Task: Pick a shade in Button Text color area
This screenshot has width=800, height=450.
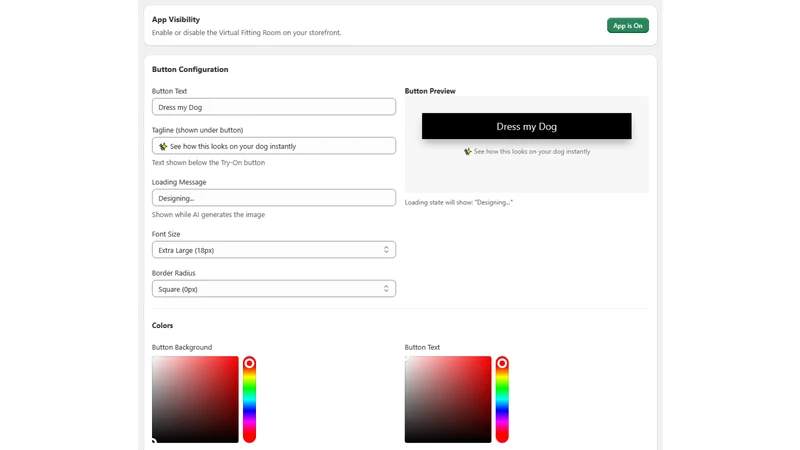Action: pyautogui.click(x=448, y=399)
